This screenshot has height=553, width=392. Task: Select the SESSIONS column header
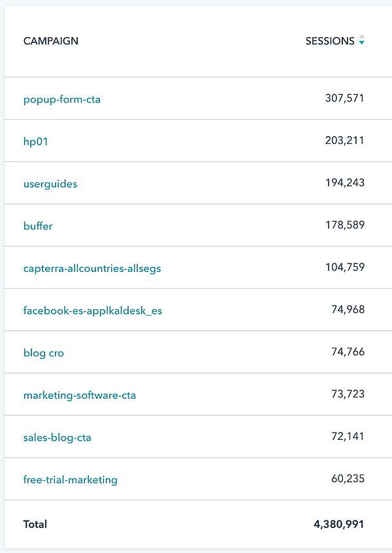pyautogui.click(x=332, y=41)
